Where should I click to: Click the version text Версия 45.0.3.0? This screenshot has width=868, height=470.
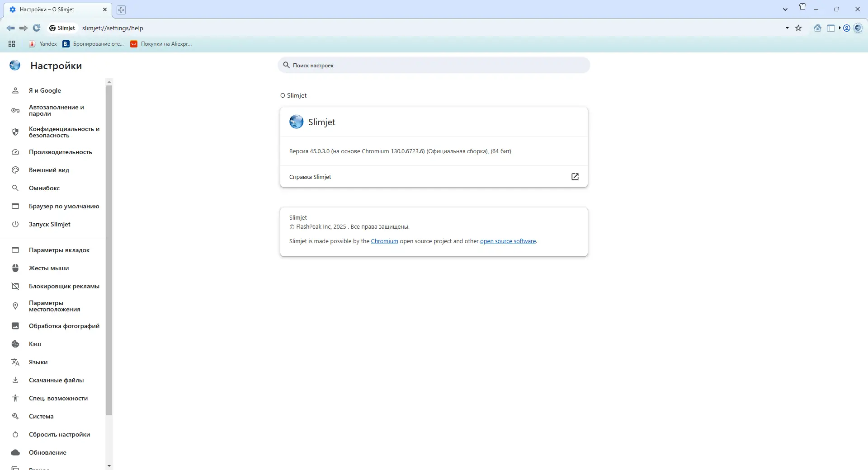click(400, 151)
